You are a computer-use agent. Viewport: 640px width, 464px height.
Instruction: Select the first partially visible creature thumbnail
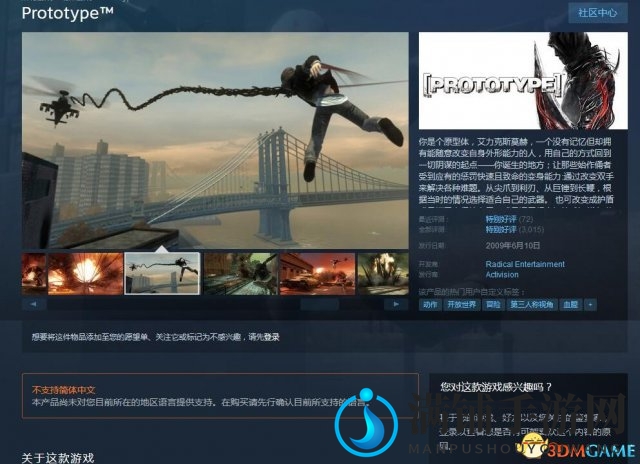point(34,273)
